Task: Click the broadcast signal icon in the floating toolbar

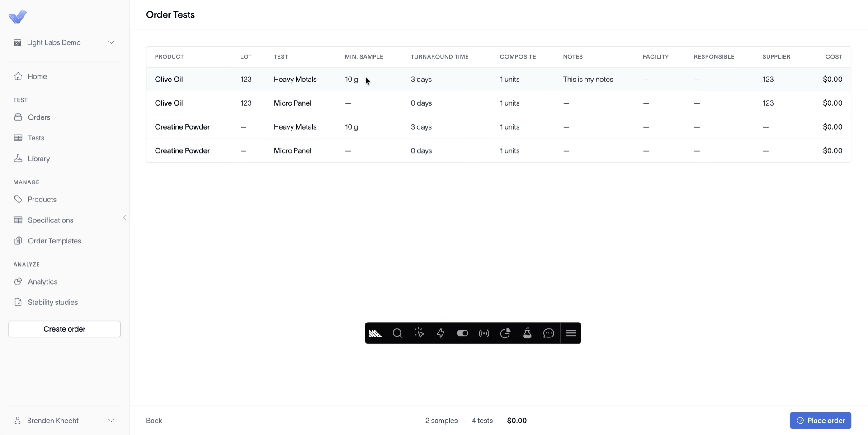Action: [x=484, y=333]
